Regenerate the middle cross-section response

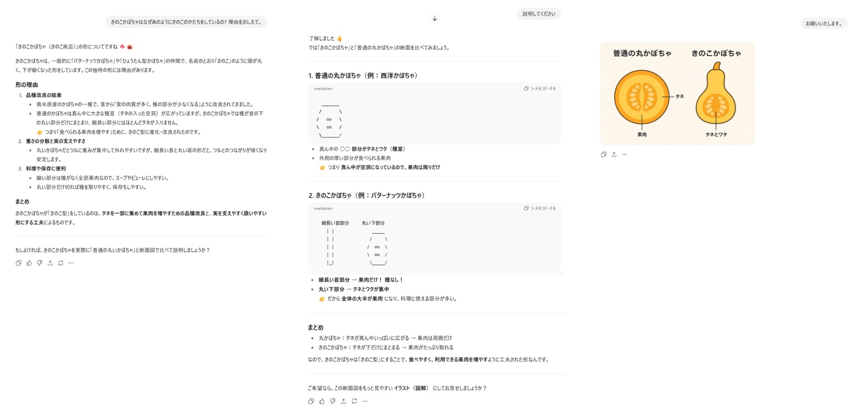[x=354, y=401]
